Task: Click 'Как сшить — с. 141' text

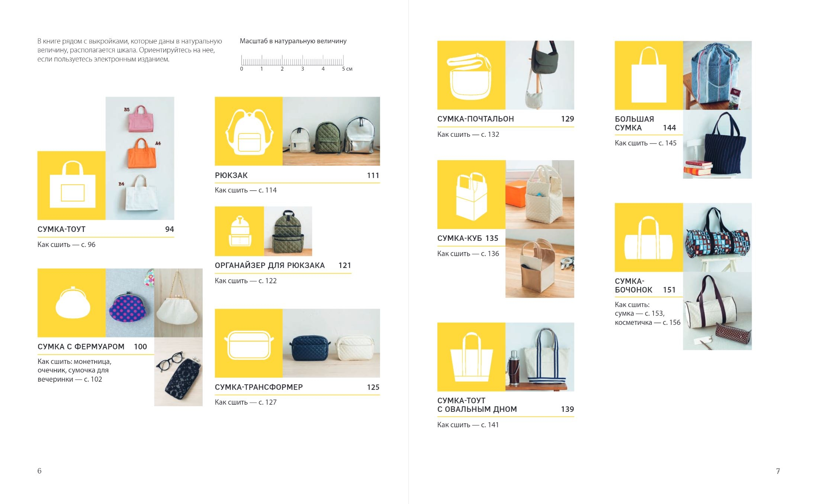Action: pyautogui.click(x=468, y=425)
